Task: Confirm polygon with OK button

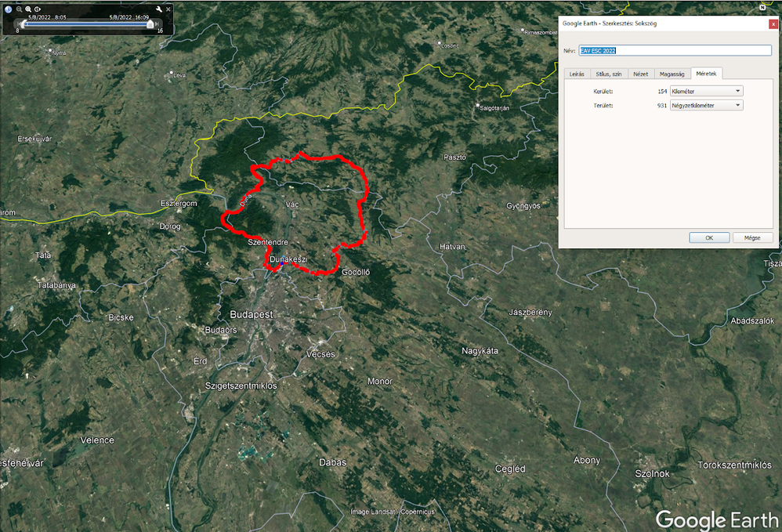Action: pyautogui.click(x=709, y=238)
